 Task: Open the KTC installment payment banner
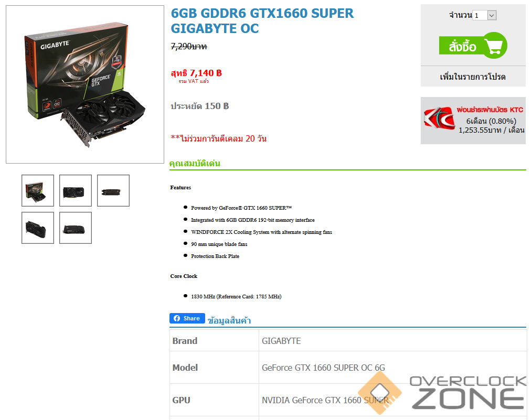pyautogui.click(x=473, y=121)
